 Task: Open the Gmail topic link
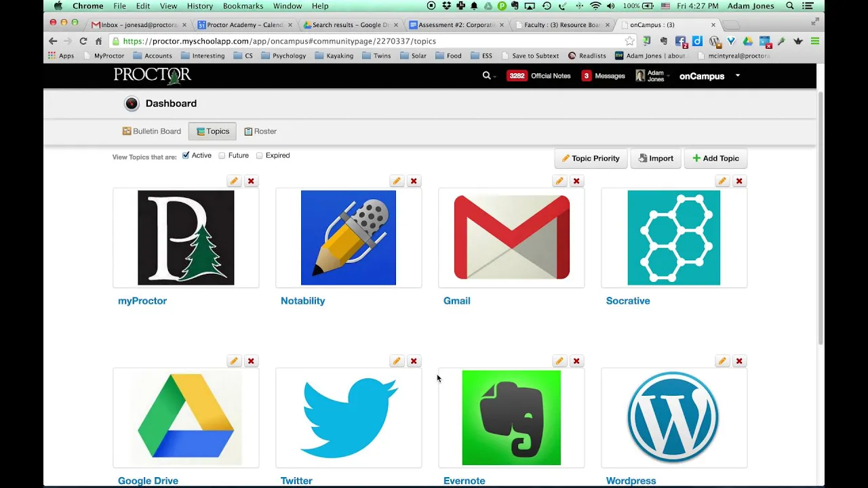click(456, 301)
